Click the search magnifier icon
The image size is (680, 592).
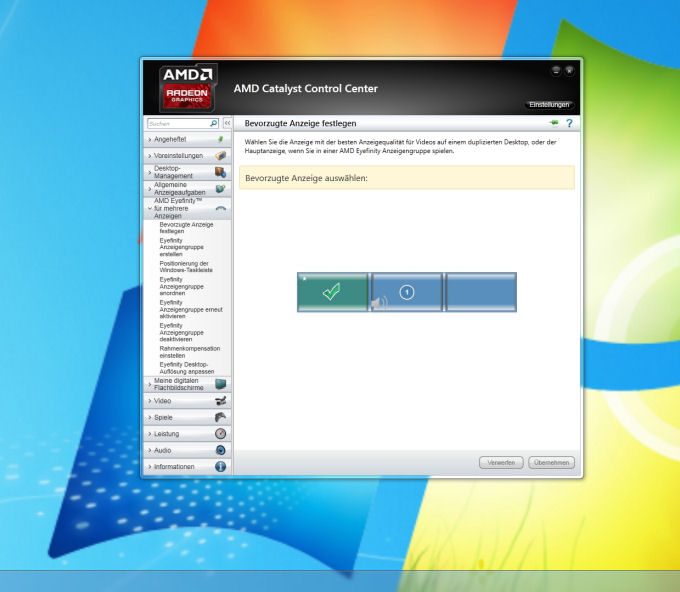pos(213,124)
